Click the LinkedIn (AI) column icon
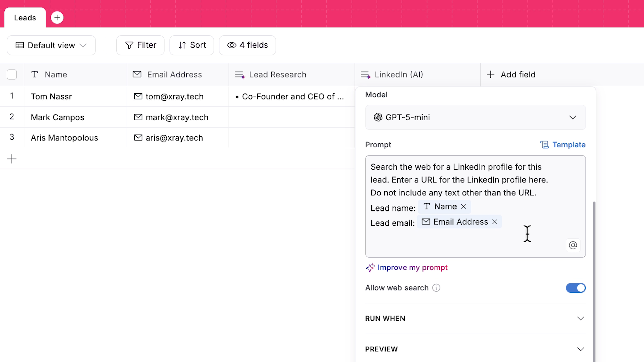 (366, 74)
